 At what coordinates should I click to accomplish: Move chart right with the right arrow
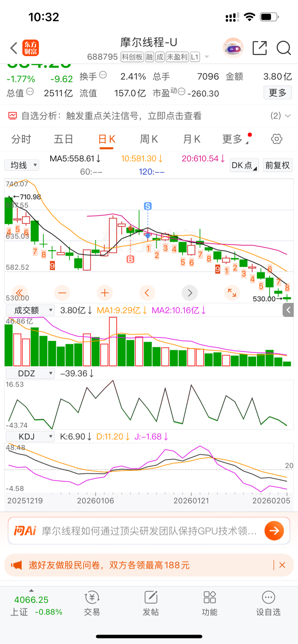click(190, 293)
